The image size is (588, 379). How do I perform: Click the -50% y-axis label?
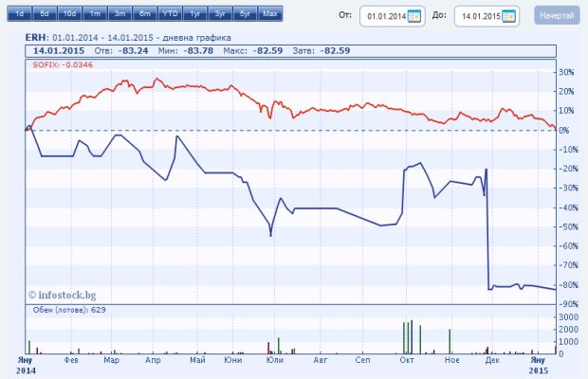pos(566,226)
